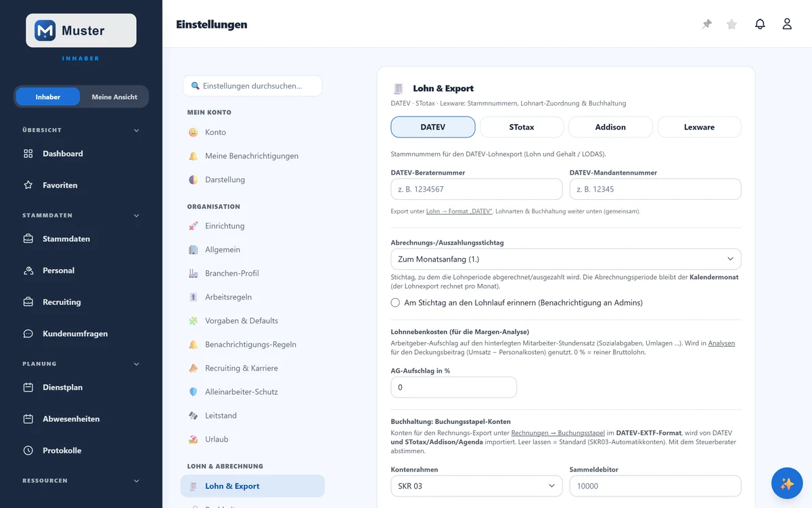This screenshot has height=508, width=812.
Task: Click the Einrichtung rocket icon
Action: tap(194, 226)
